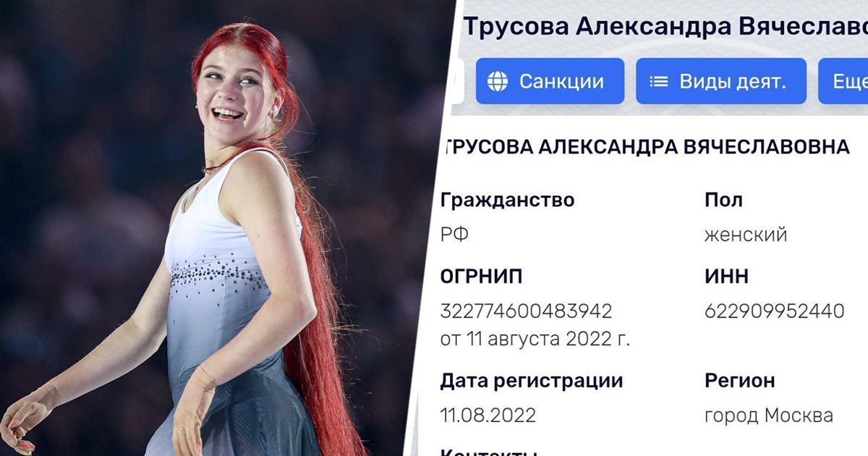
Task: Click the Трусова Александра title at top
Action: [665, 26]
